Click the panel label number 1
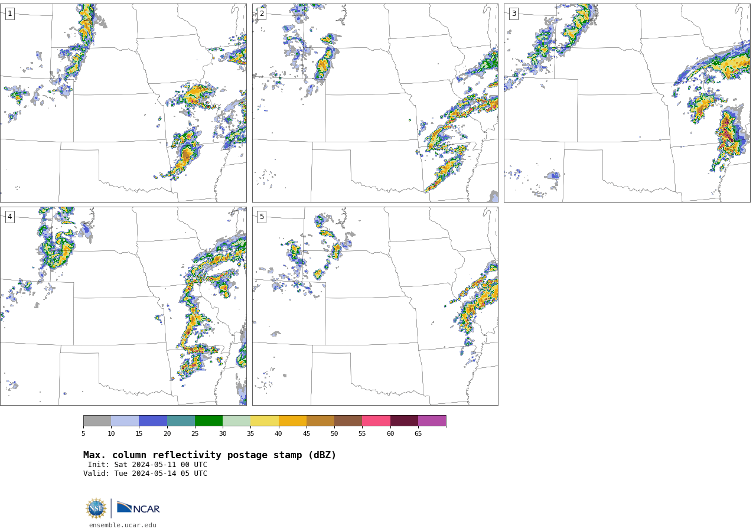 point(10,14)
